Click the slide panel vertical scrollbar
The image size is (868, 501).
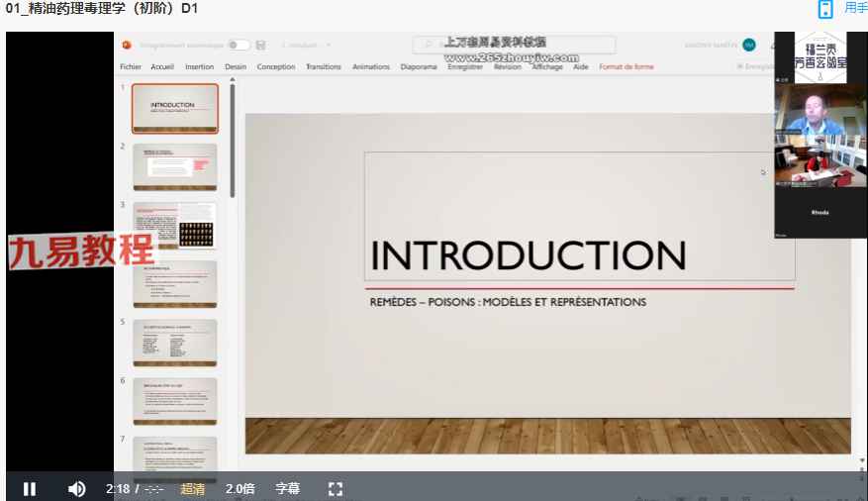point(233,139)
